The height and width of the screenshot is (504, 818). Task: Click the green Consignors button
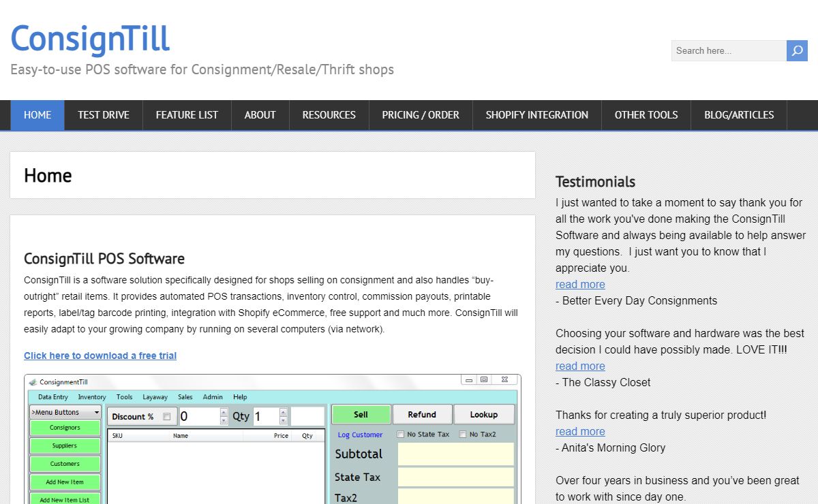pos(65,428)
